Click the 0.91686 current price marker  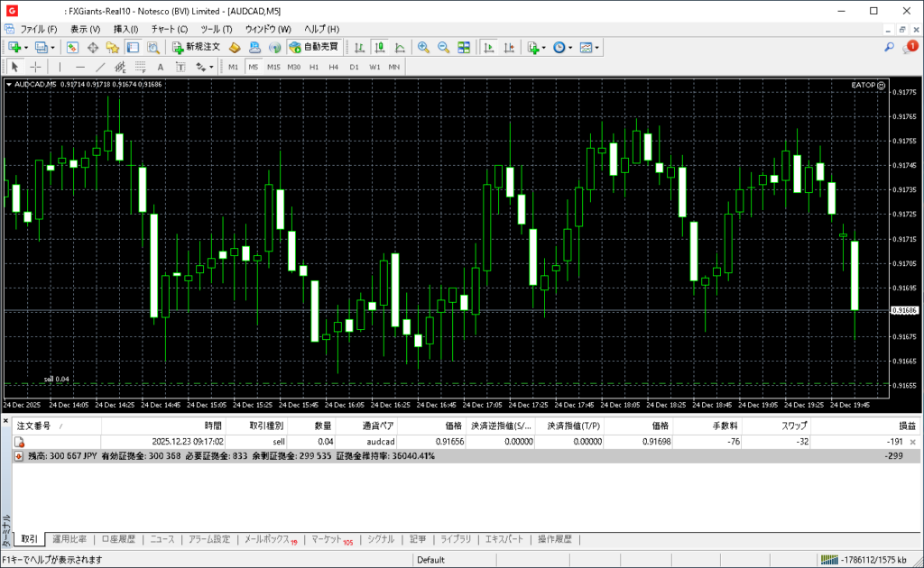(x=903, y=310)
